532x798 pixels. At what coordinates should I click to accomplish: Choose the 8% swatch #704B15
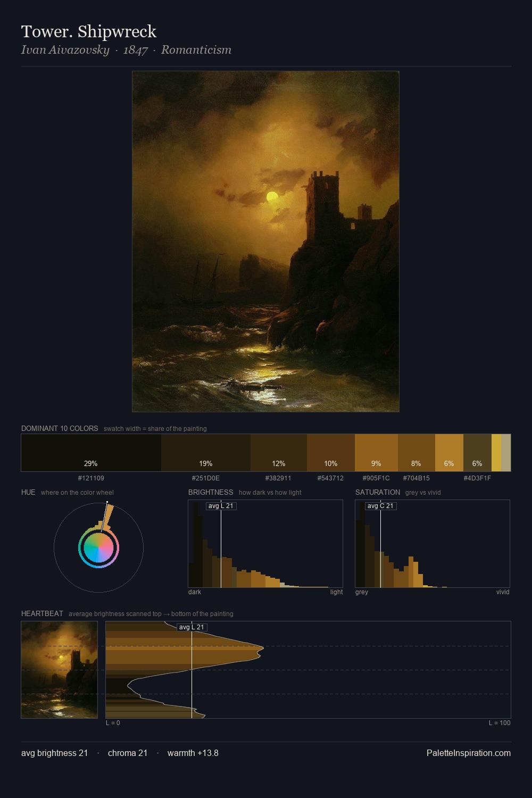417,453
